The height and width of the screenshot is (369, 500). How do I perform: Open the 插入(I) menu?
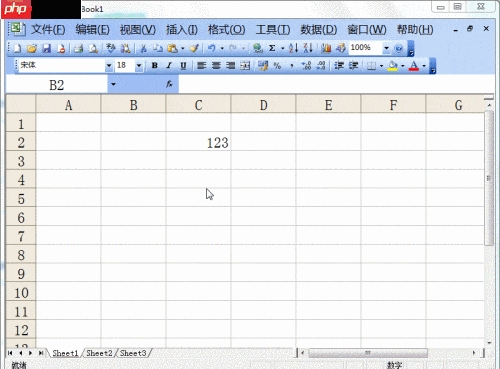[182, 30]
